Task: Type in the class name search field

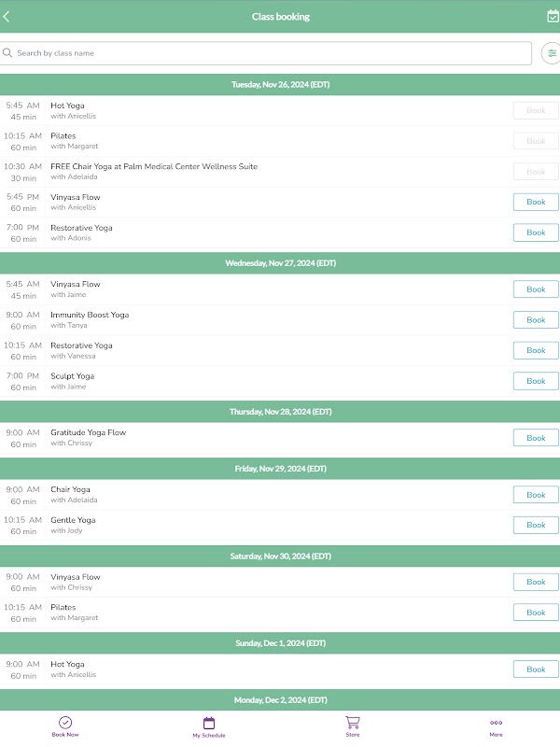Action: [x=271, y=53]
